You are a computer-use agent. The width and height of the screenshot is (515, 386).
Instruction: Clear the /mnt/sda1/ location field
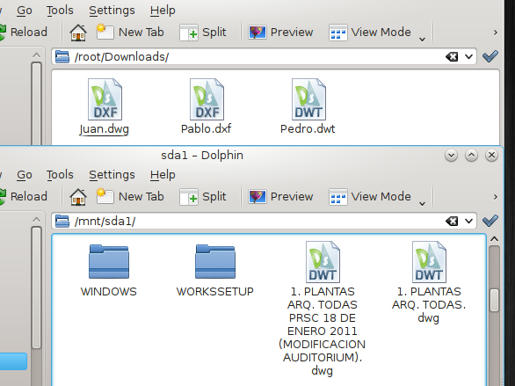point(451,221)
